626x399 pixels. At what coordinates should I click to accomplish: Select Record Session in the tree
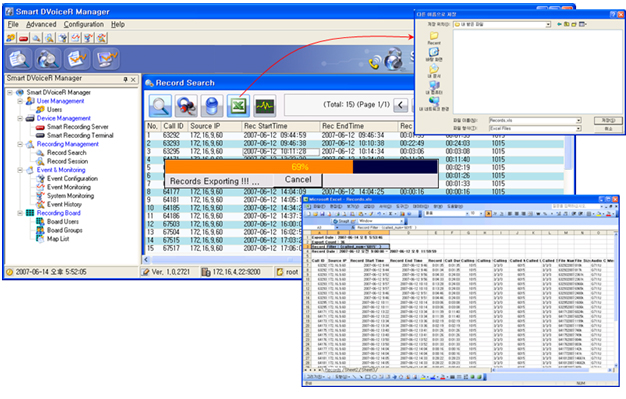click(67, 161)
